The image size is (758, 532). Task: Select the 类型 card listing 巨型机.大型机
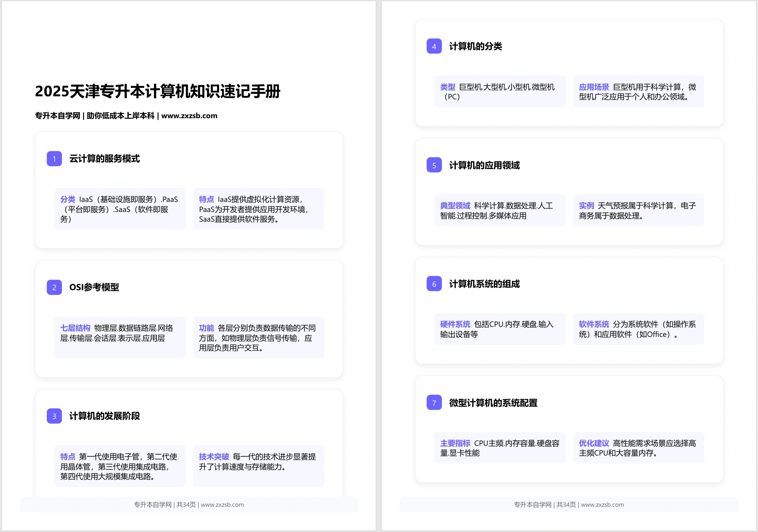click(500, 91)
